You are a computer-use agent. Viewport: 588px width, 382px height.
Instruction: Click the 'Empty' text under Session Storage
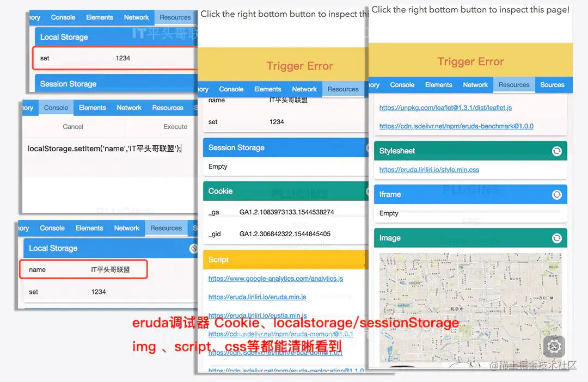(x=218, y=167)
